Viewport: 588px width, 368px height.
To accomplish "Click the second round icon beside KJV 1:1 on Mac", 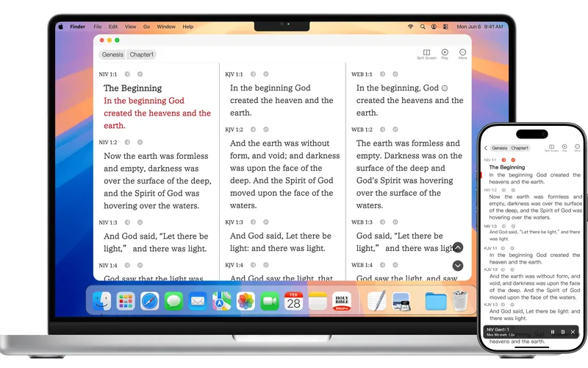I will coord(266,74).
